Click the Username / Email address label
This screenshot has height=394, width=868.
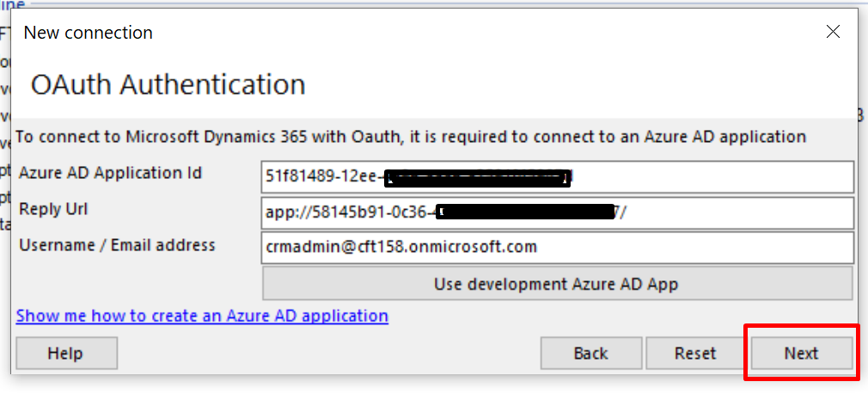click(x=117, y=245)
